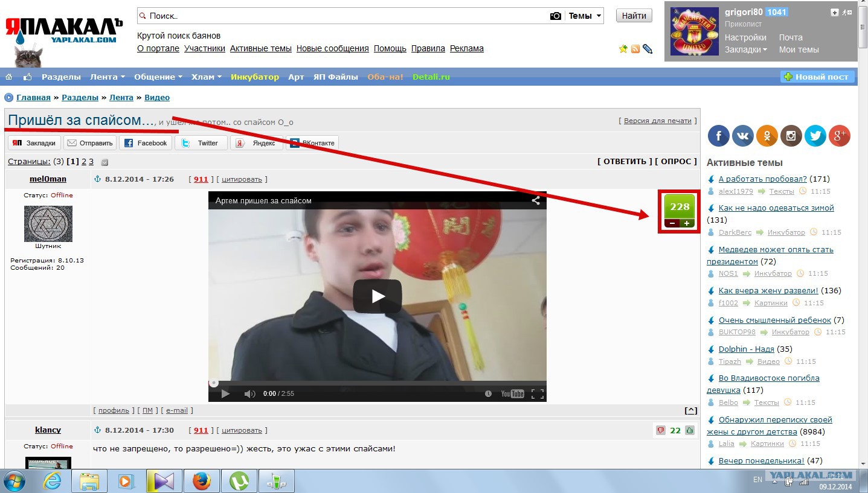Open the Twitter round icon in the sidebar
Viewport: 868px width, 493px height.
pos(815,136)
